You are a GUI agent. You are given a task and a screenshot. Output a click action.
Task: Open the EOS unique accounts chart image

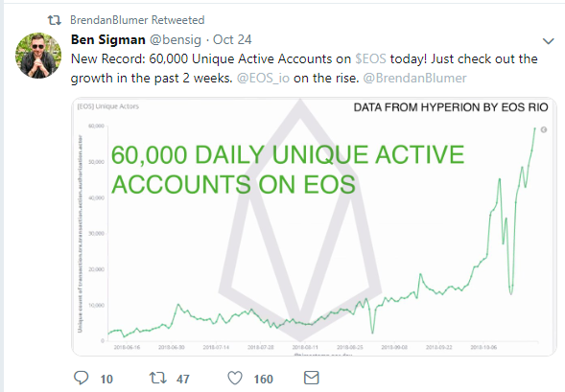pyautogui.click(x=315, y=227)
